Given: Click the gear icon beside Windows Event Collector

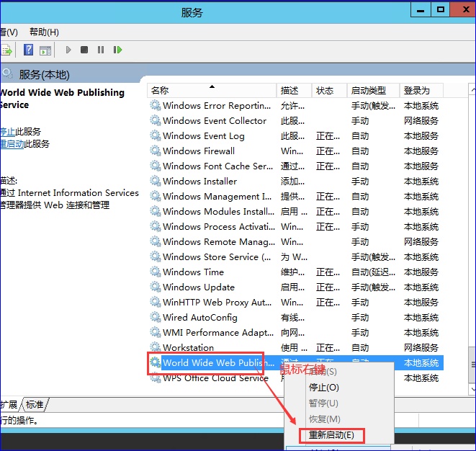Looking at the screenshot, I should (156, 120).
